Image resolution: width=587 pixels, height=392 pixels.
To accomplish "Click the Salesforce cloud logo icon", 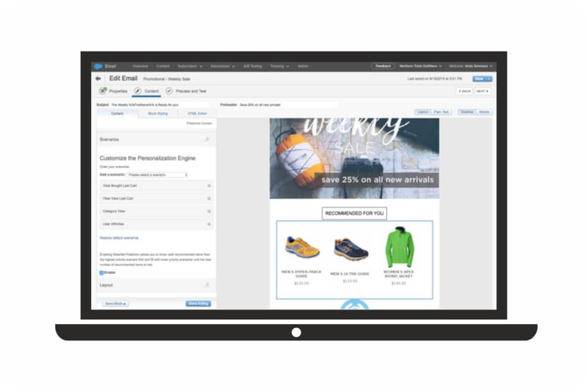I will tap(98, 66).
